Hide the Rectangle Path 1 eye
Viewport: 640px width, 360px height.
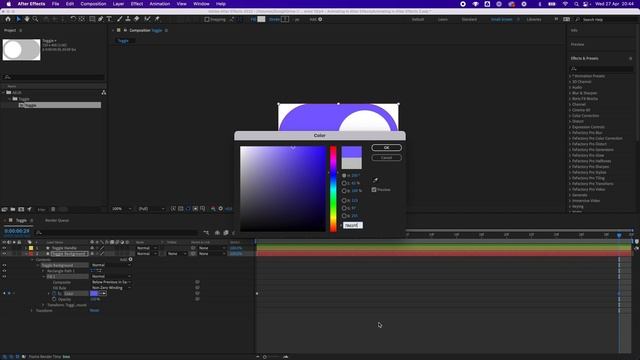coord(4,271)
